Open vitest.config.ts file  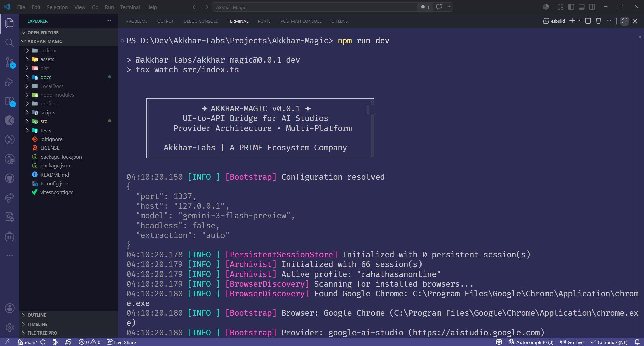[69, 192]
